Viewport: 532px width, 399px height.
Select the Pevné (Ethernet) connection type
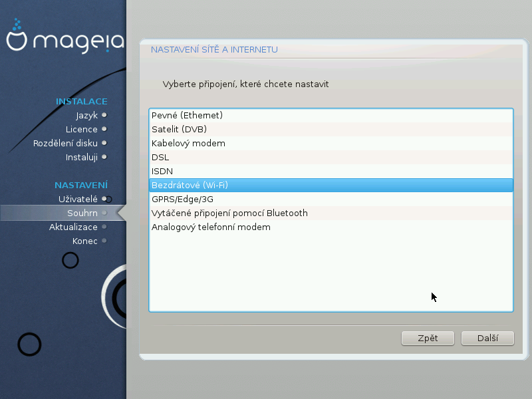pos(331,115)
